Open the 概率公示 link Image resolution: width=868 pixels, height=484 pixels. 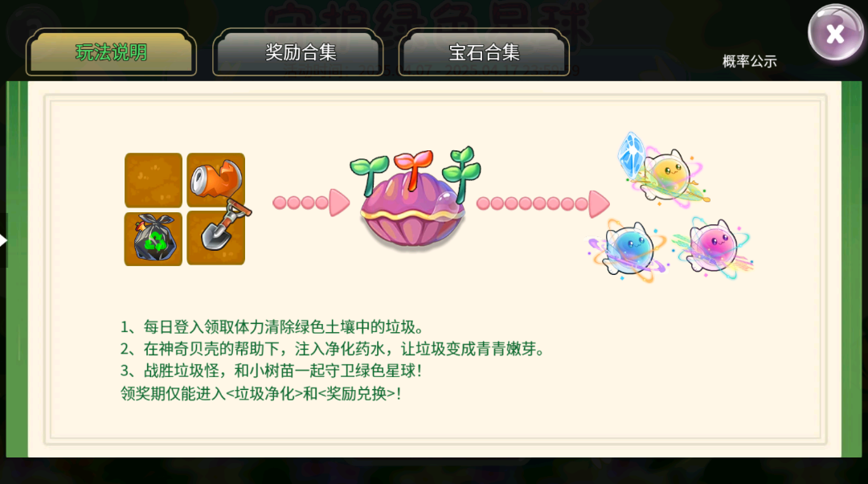point(749,61)
